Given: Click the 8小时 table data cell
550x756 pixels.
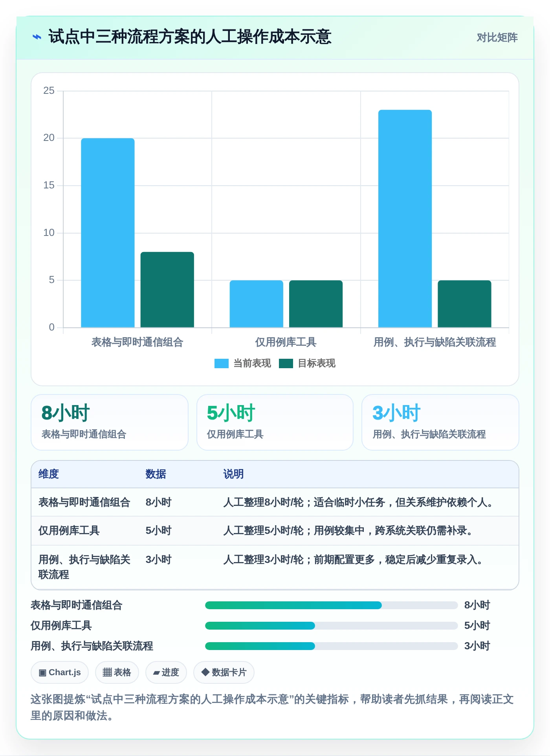Looking at the screenshot, I should click(159, 502).
